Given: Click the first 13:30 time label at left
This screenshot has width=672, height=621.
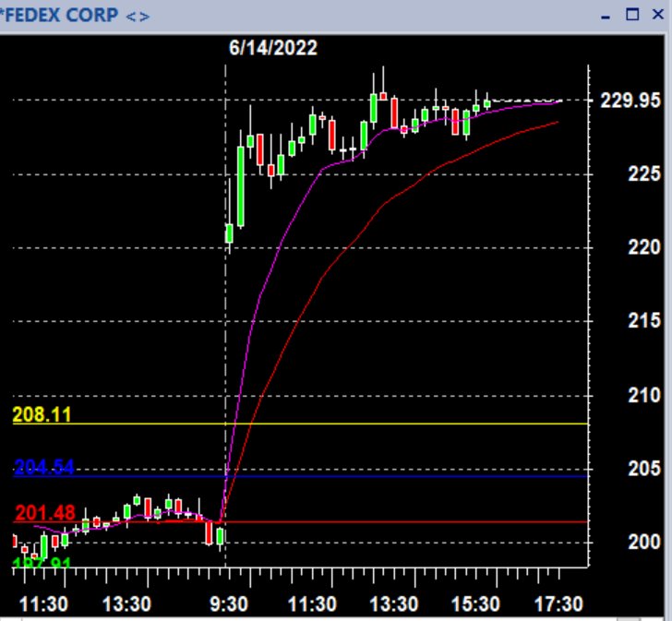Looking at the screenshot, I should [126, 604].
